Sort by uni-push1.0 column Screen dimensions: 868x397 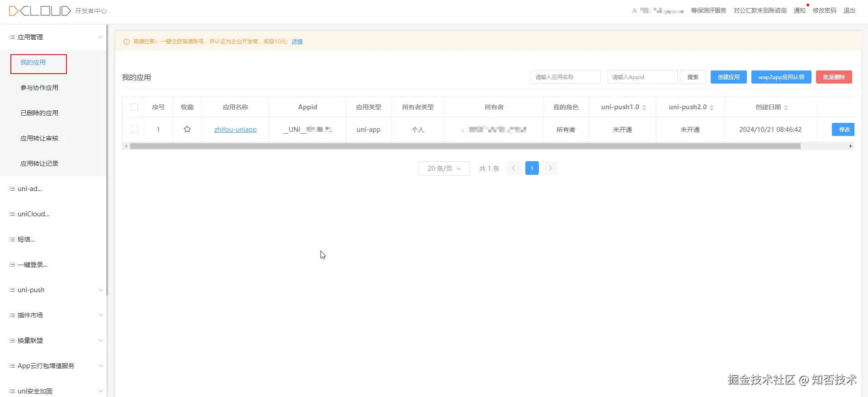click(x=644, y=107)
